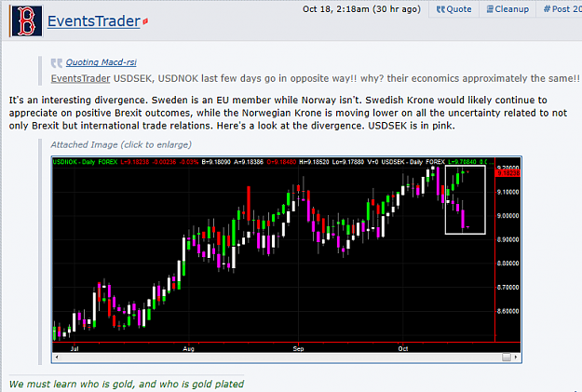Quote this post with the Quote button
This screenshot has height=392, width=582.
pyautogui.click(x=453, y=9)
